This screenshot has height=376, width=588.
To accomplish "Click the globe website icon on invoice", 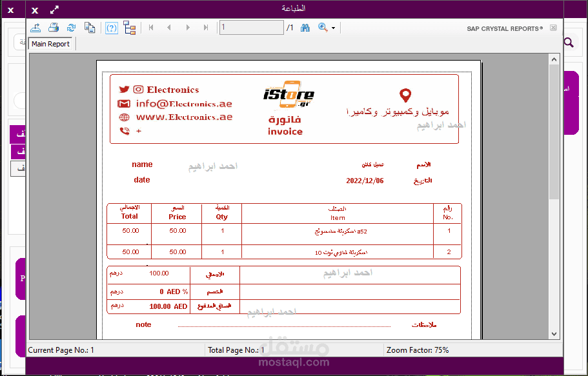I will point(124,117).
